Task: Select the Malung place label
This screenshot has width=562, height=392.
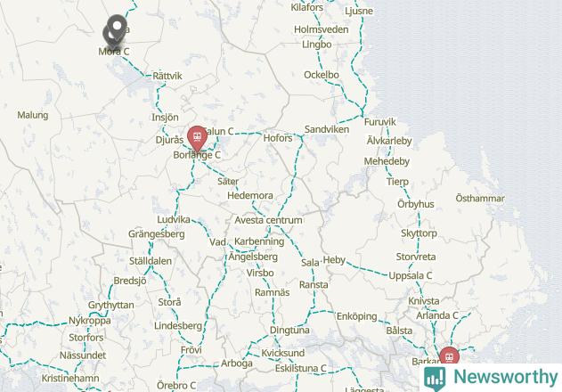Action: click(x=33, y=115)
